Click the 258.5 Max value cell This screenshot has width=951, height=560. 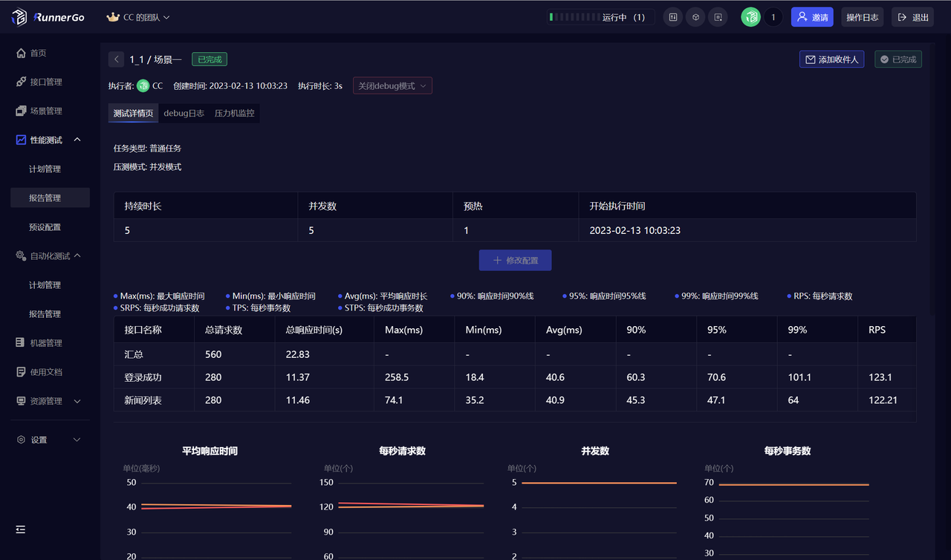397,377
